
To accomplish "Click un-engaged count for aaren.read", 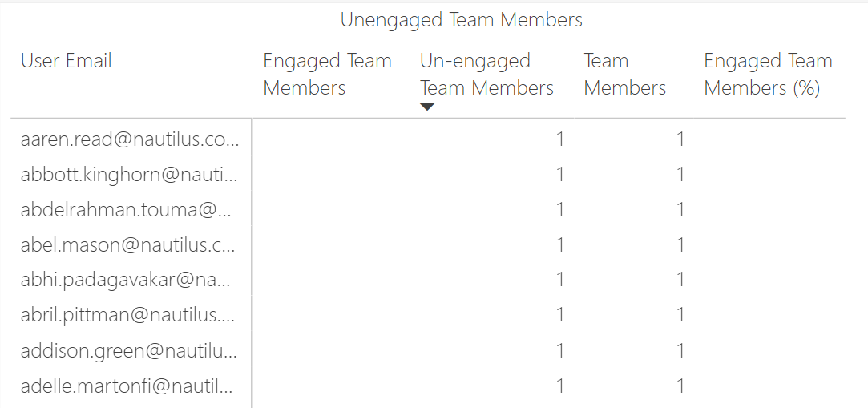I will point(560,139).
